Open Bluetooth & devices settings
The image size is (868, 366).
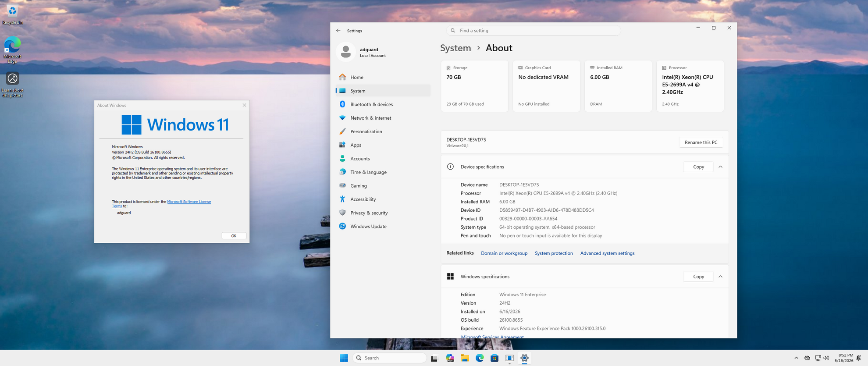pyautogui.click(x=383, y=104)
